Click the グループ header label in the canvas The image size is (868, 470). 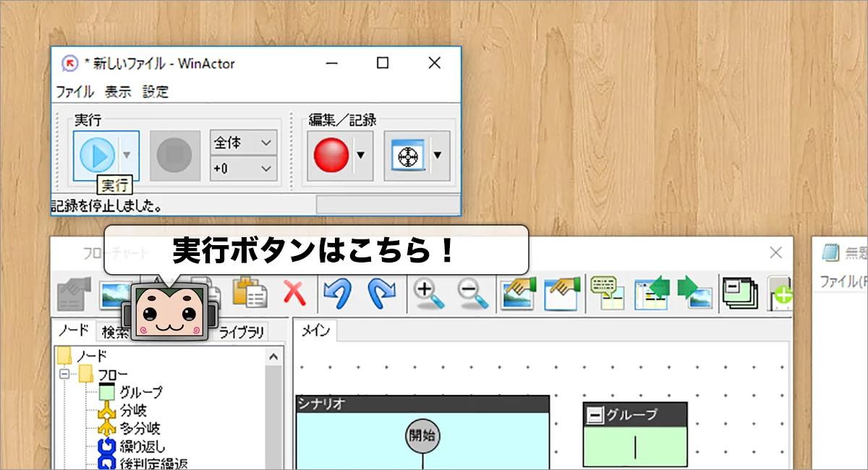[631, 414]
